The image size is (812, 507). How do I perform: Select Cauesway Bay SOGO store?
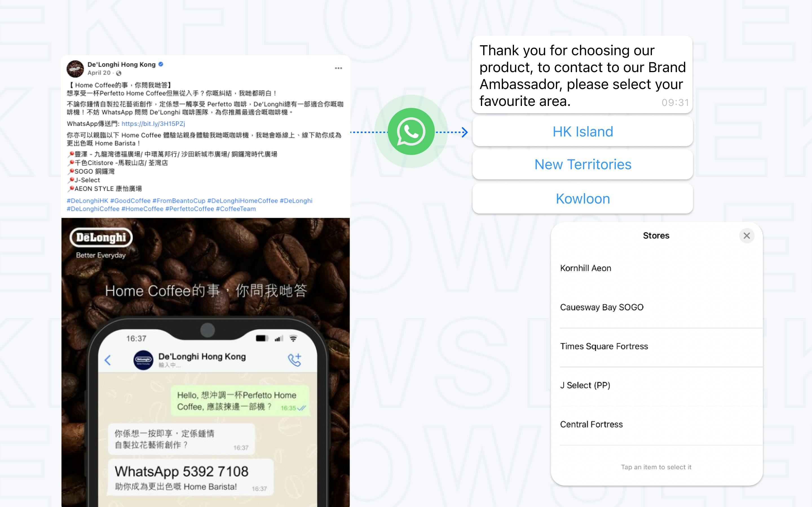coord(602,307)
